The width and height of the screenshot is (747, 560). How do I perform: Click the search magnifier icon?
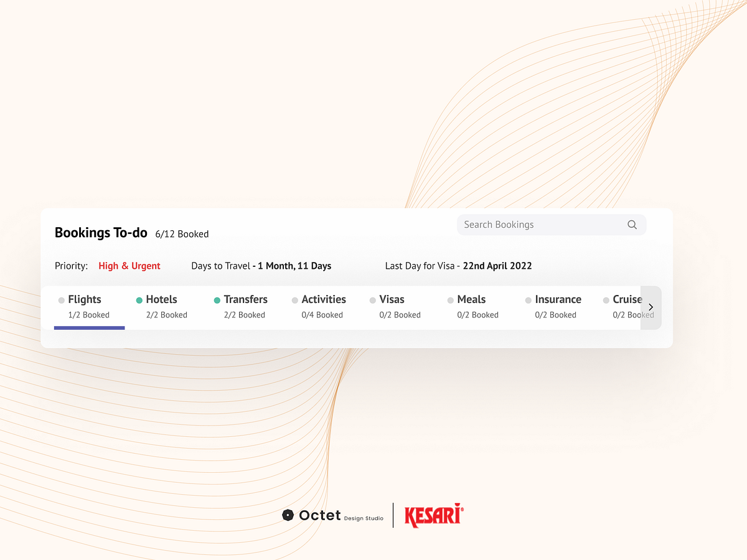[632, 225]
